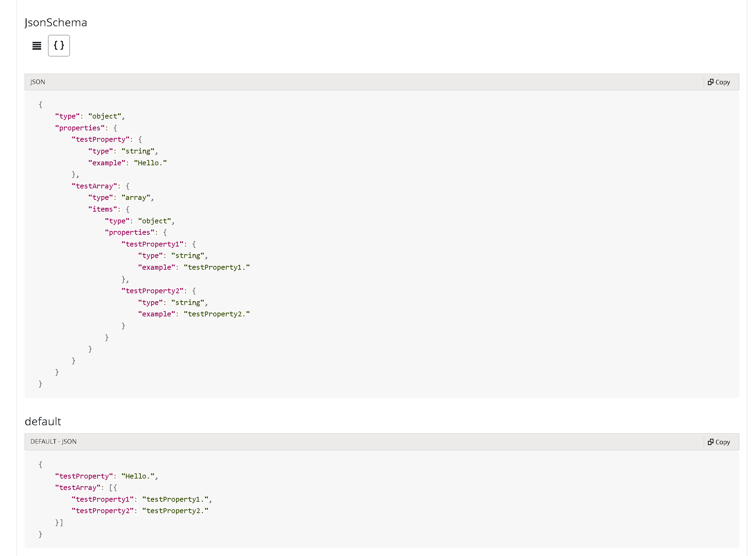Click the JsonSchema heading
The image size is (756, 556).
56,22
